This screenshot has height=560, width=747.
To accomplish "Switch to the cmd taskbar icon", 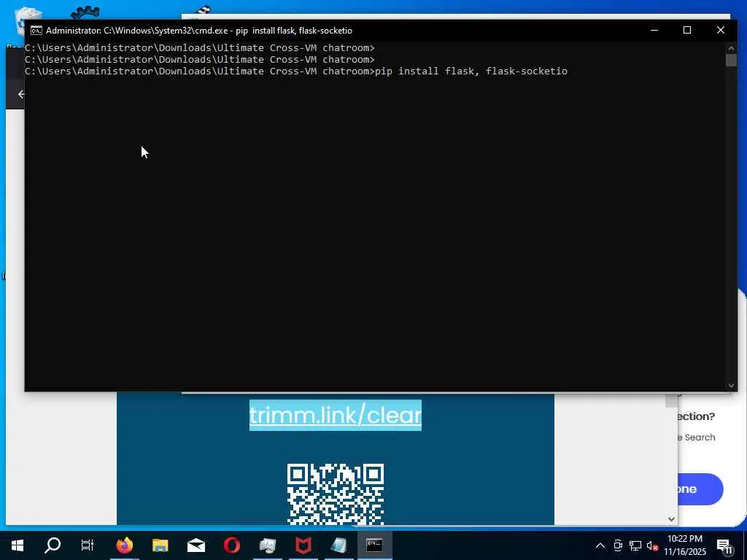I will (x=374, y=545).
